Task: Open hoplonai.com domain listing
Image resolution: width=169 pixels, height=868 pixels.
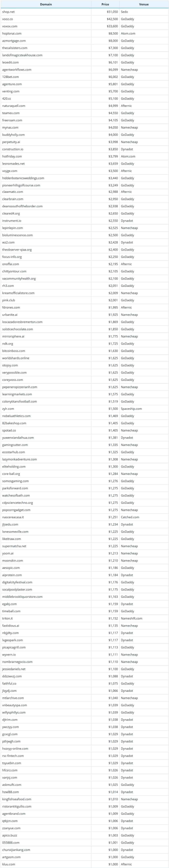Action: pos(12,33)
